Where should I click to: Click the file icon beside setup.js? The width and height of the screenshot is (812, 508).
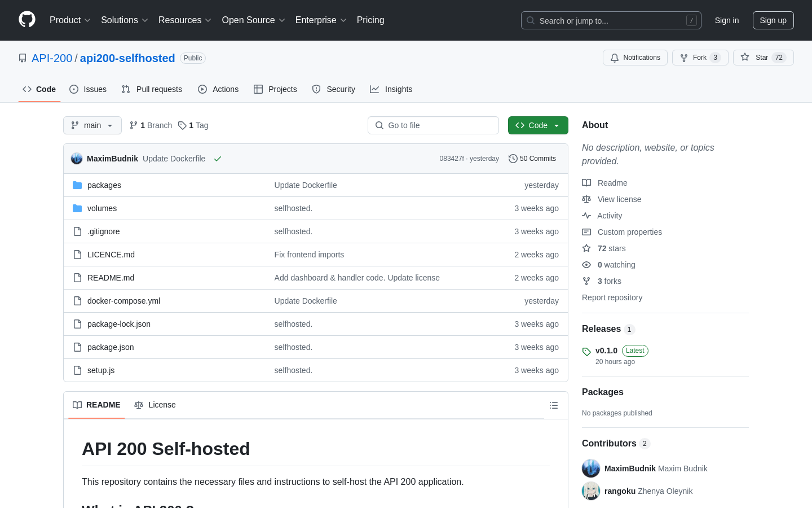77,370
